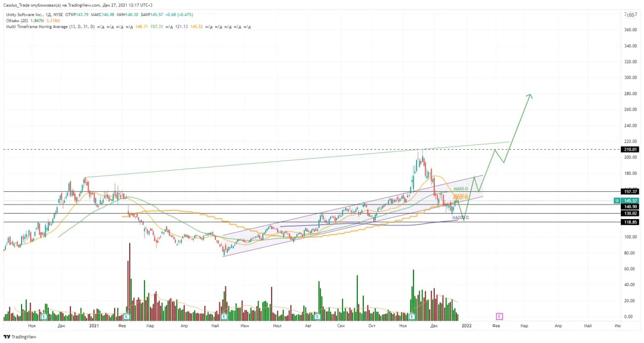Click the earnings E marker in August
The image size is (644, 343).
(x=317, y=316)
